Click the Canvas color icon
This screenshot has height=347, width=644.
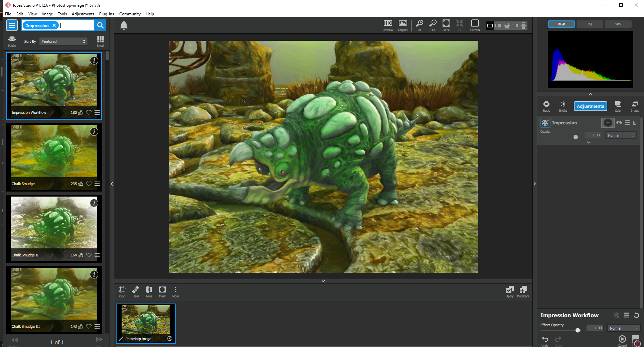click(475, 25)
